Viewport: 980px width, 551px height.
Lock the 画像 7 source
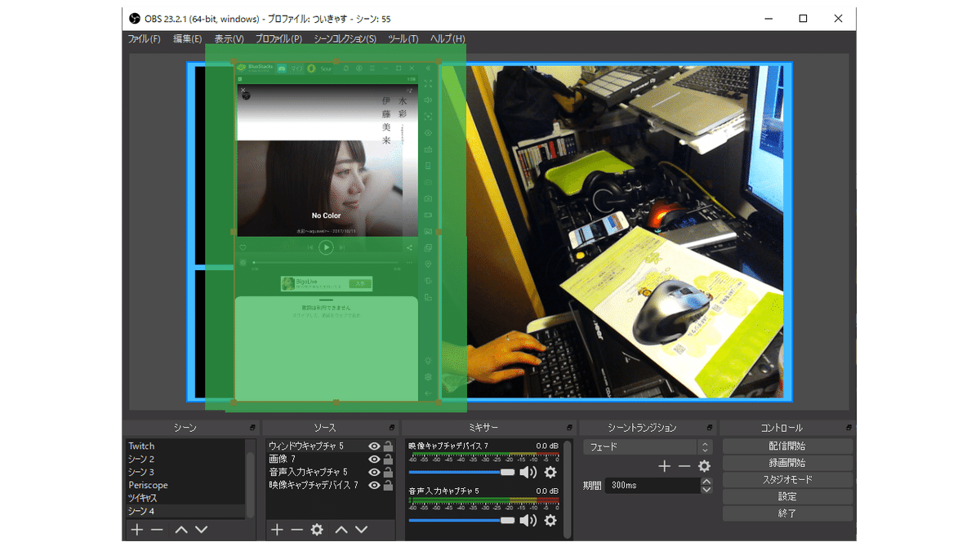(x=388, y=460)
